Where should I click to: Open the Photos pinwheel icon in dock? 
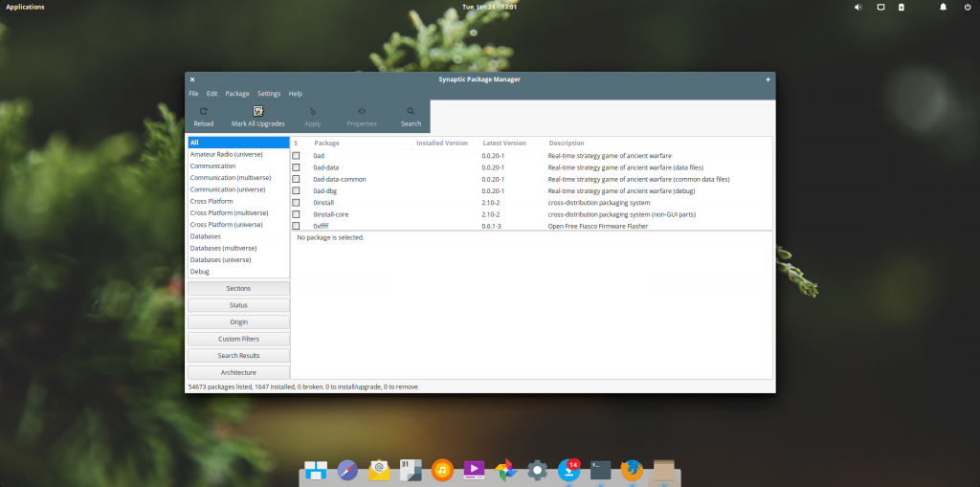click(505, 470)
